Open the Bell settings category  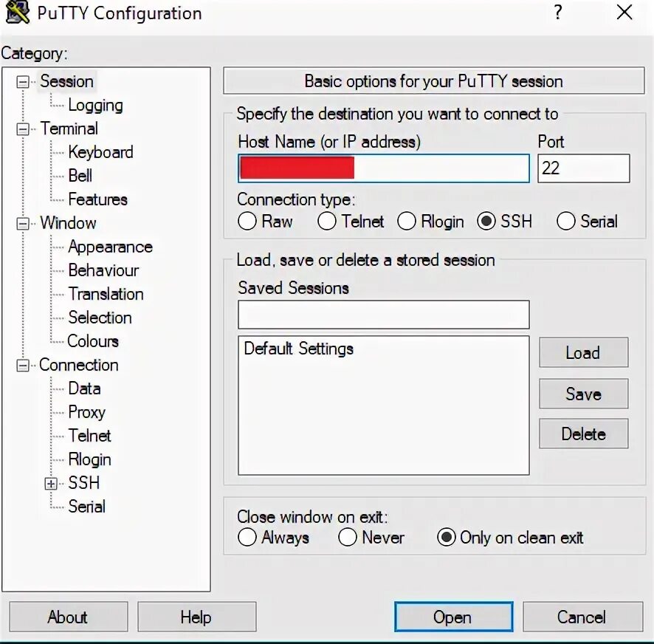point(80,176)
